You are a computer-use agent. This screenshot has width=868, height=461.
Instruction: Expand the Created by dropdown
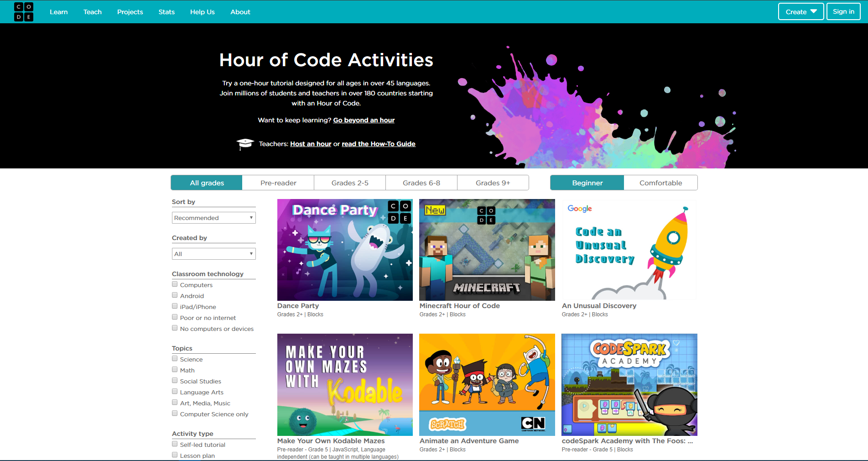(x=214, y=254)
